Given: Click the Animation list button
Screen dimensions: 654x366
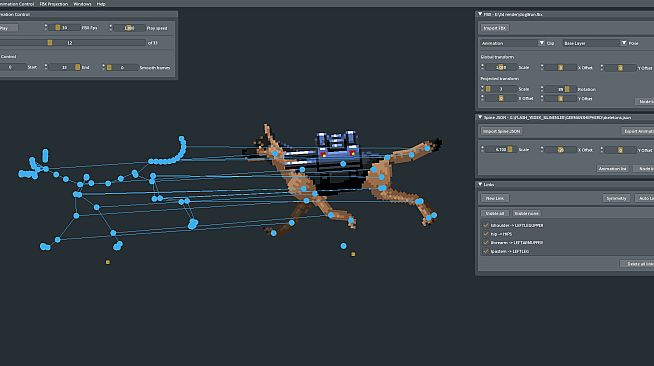Looking at the screenshot, I should tap(613, 168).
